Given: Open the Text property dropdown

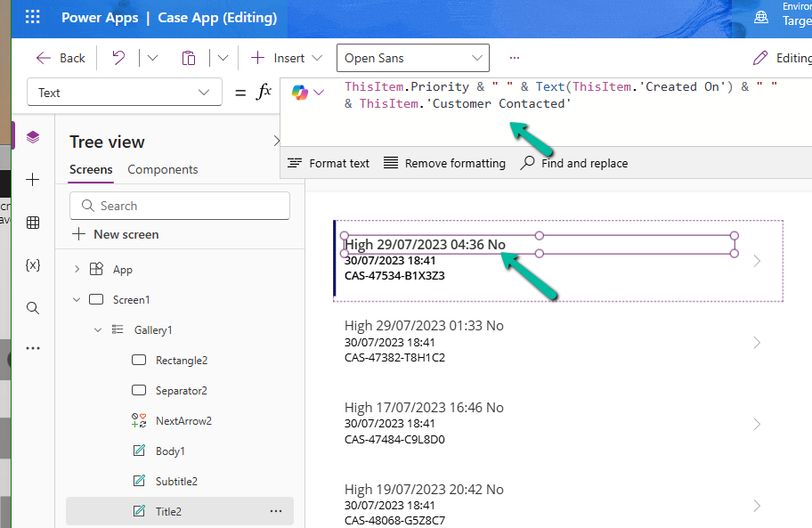Looking at the screenshot, I should [x=124, y=92].
